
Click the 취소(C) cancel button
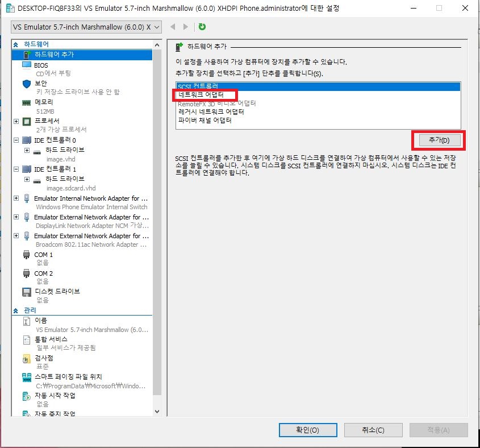(x=373, y=430)
